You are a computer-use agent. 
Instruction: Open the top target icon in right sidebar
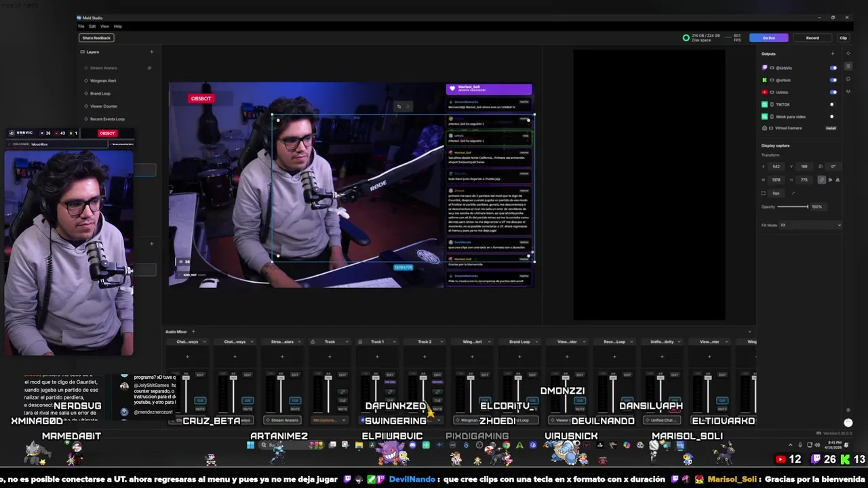click(848, 54)
